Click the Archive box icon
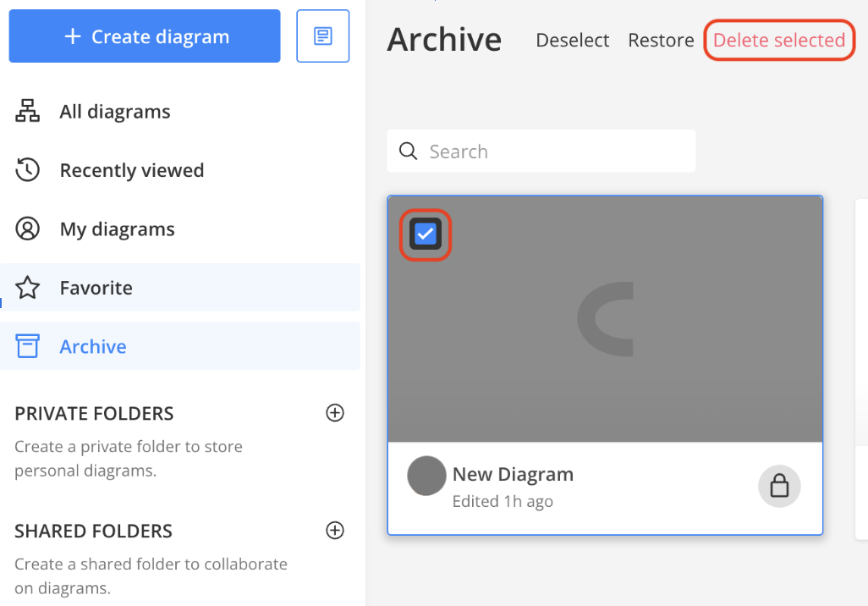The image size is (868, 606). [27, 346]
